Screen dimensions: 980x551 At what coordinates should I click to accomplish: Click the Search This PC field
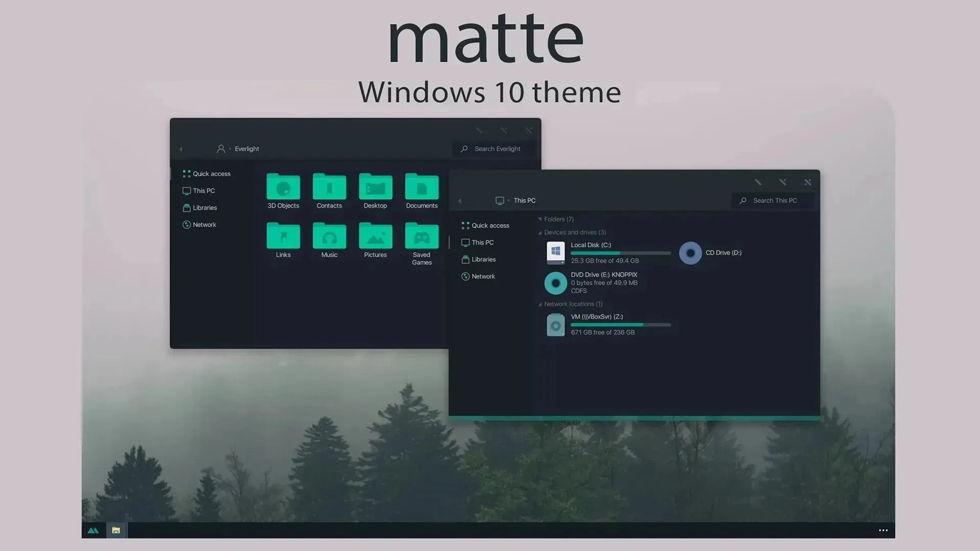click(775, 201)
